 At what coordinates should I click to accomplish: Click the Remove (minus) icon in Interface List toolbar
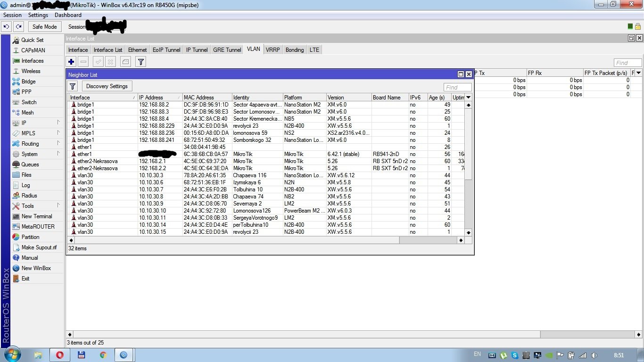point(83,62)
